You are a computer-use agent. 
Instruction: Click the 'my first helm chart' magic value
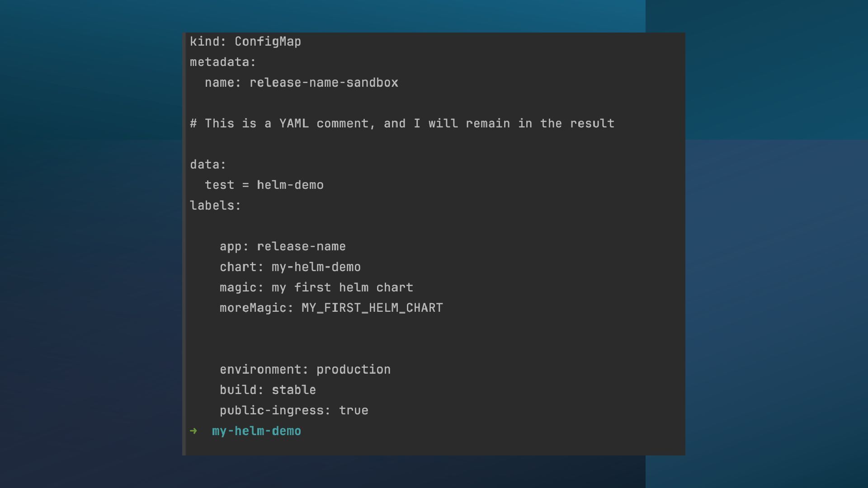coord(342,287)
